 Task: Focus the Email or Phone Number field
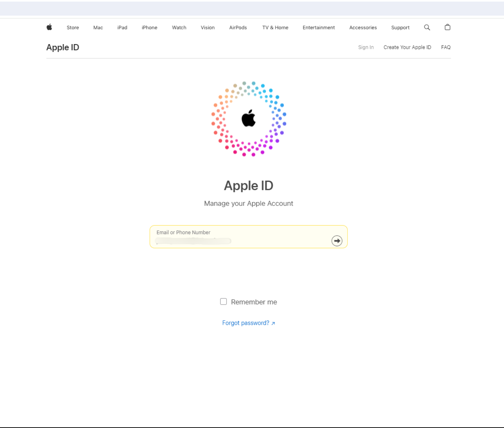248,237
